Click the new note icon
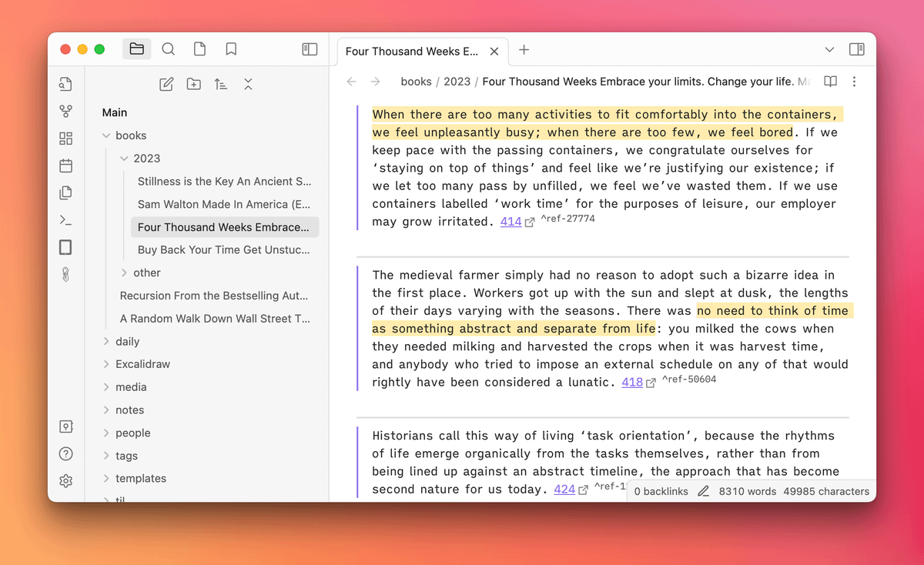This screenshot has width=924, height=565. pos(166,85)
